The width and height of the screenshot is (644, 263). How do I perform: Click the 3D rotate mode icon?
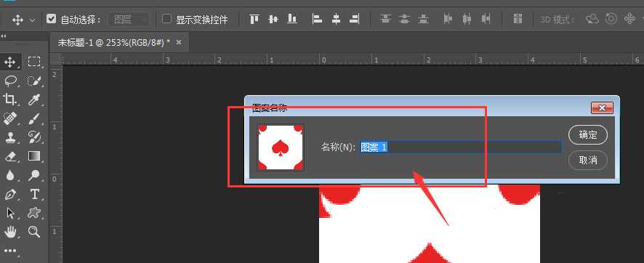592,19
